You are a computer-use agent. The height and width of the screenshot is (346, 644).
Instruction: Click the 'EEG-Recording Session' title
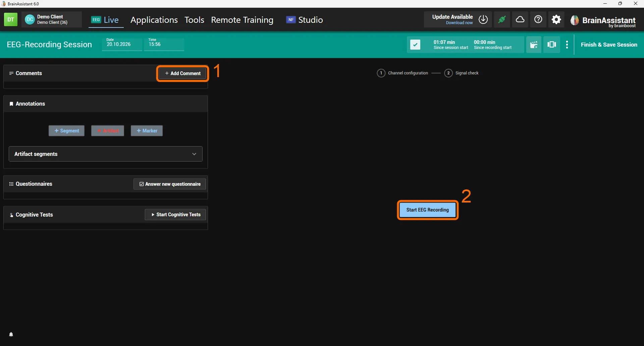pyautogui.click(x=49, y=45)
